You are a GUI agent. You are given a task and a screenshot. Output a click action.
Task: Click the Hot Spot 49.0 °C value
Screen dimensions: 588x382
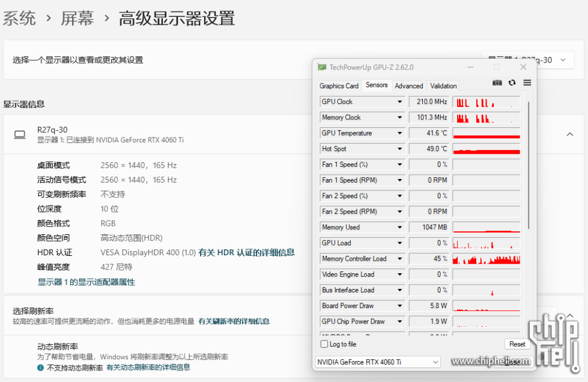tap(429, 149)
